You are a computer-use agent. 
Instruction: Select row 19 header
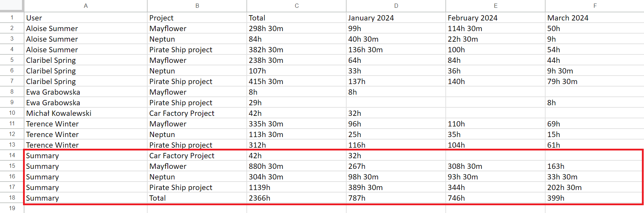[12, 208]
